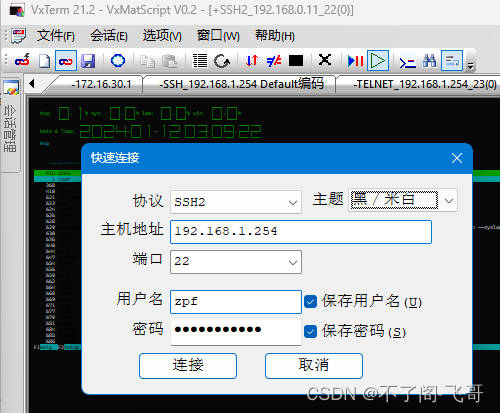Click the highlighted word wrap lines icon
This screenshot has height=413, width=500.
click(452, 61)
